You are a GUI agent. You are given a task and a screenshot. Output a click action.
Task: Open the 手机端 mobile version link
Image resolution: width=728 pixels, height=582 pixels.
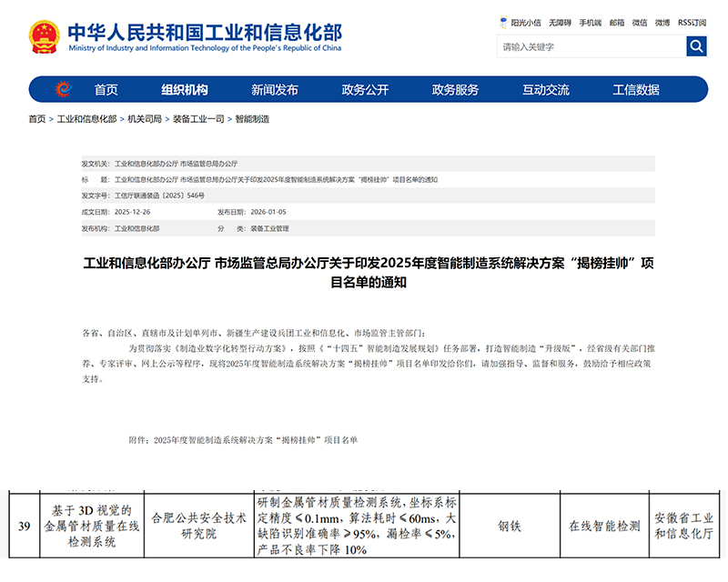[x=591, y=22]
